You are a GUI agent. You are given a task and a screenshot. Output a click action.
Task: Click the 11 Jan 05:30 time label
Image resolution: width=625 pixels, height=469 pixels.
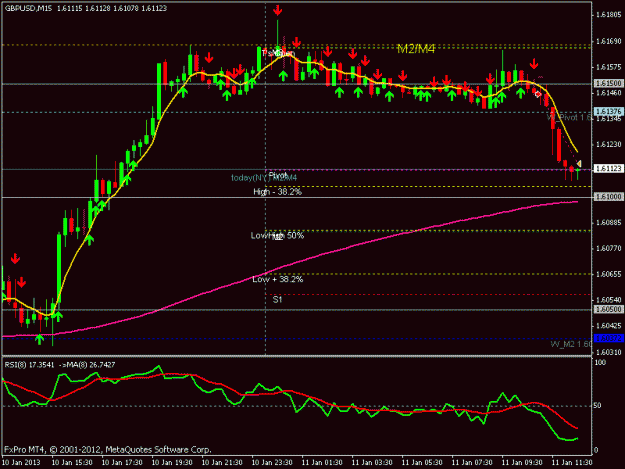(422, 463)
